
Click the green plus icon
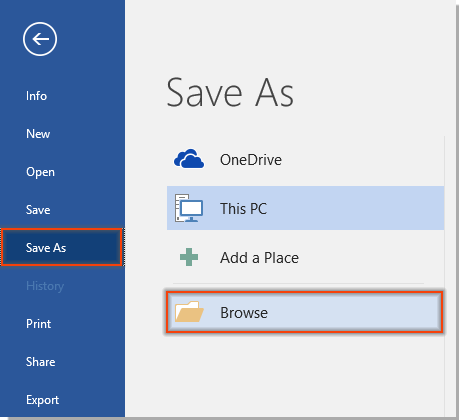point(189,257)
